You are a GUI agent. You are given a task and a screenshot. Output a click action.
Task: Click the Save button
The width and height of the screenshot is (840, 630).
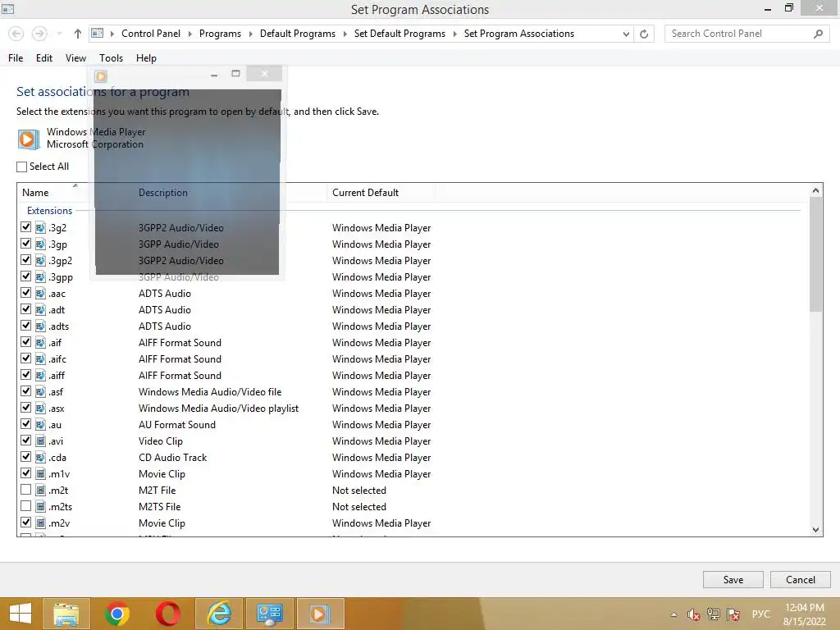[x=733, y=580]
